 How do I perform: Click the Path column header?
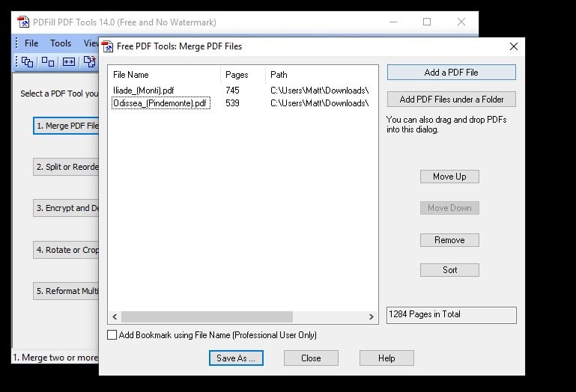322,75
